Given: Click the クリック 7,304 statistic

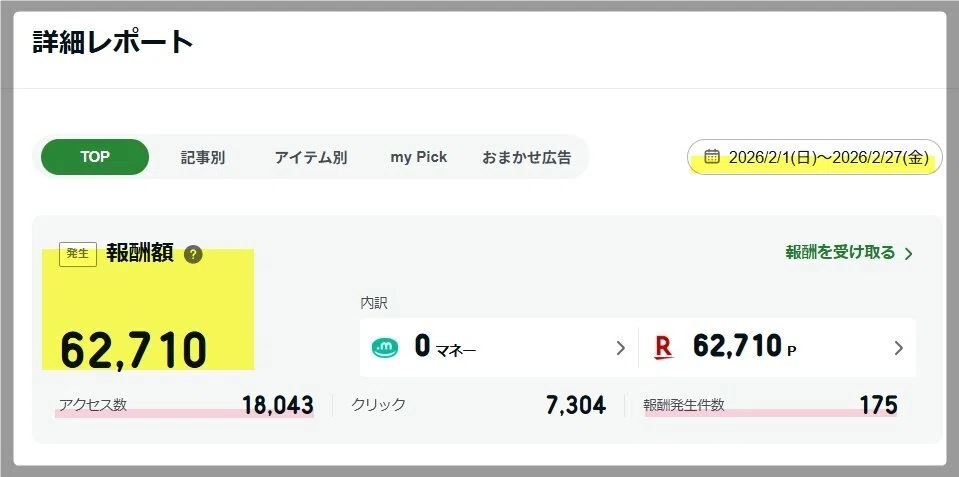Looking at the screenshot, I should pyautogui.click(x=478, y=405).
